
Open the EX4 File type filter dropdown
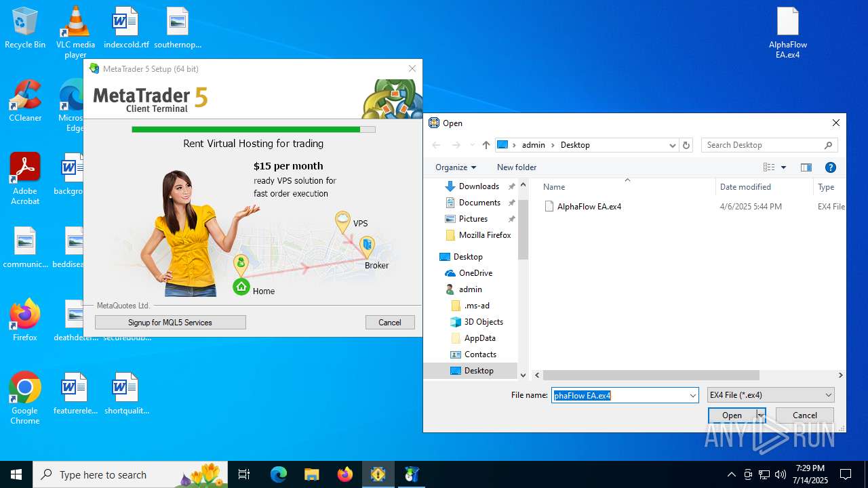(x=770, y=395)
